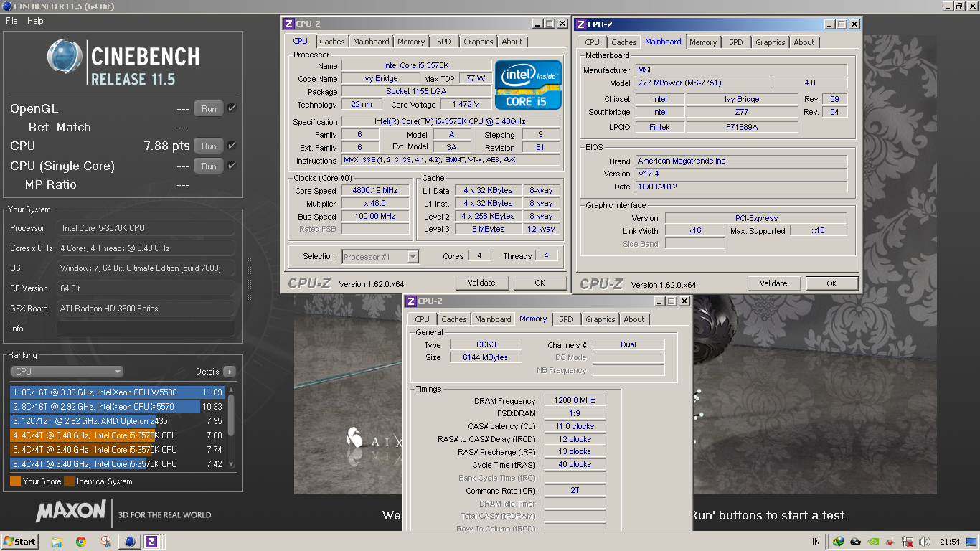The width and height of the screenshot is (980, 551).
Task: Select ranking row Xeon CPU W5590
Action: [x=118, y=392]
